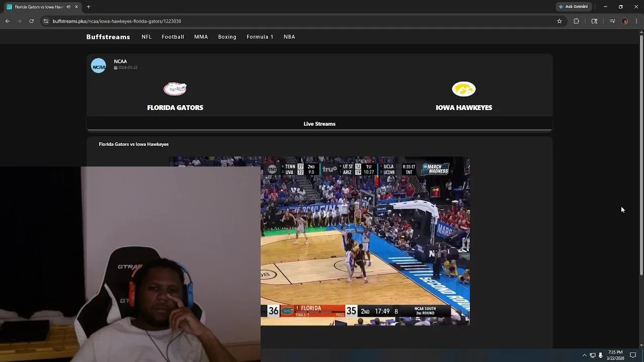The width and height of the screenshot is (644, 362).
Task: Open the Formula 1 menu item
Action: [x=260, y=37]
